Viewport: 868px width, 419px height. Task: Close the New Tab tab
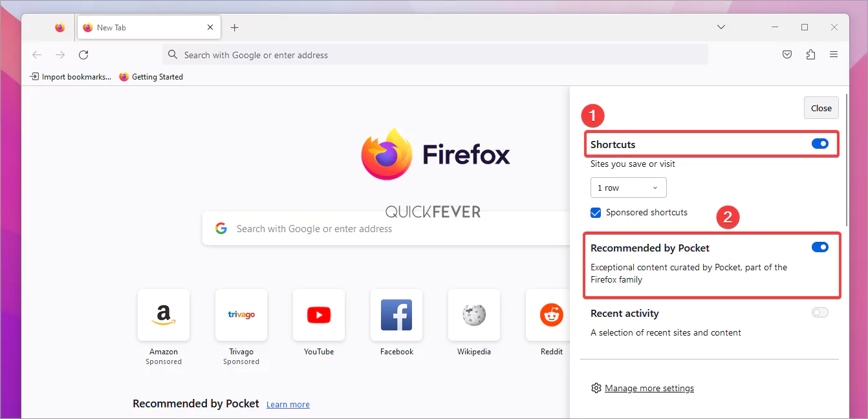(x=210, y=27)
